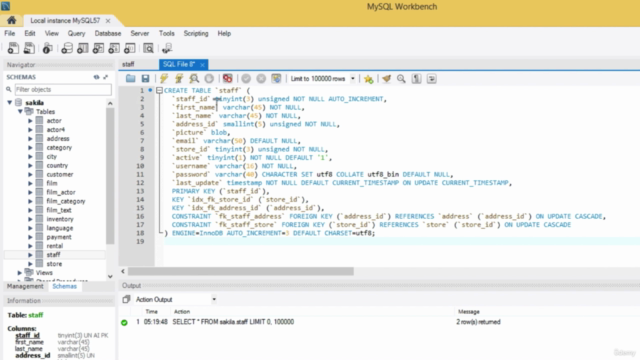Image resolution: width=640 pixels, height=360 pixels.
Task: Open the Query menu
Action: 76,33
